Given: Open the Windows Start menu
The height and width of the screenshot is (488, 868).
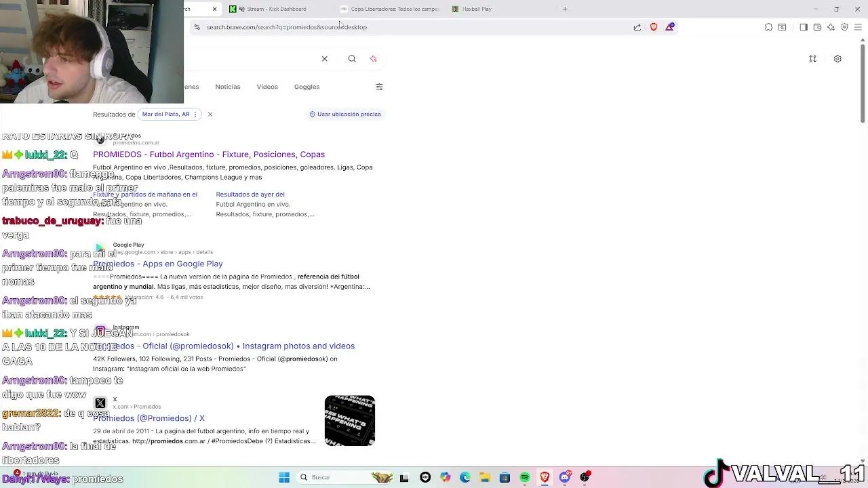Looking at the screenshot, I should click(x=284, y=477).
